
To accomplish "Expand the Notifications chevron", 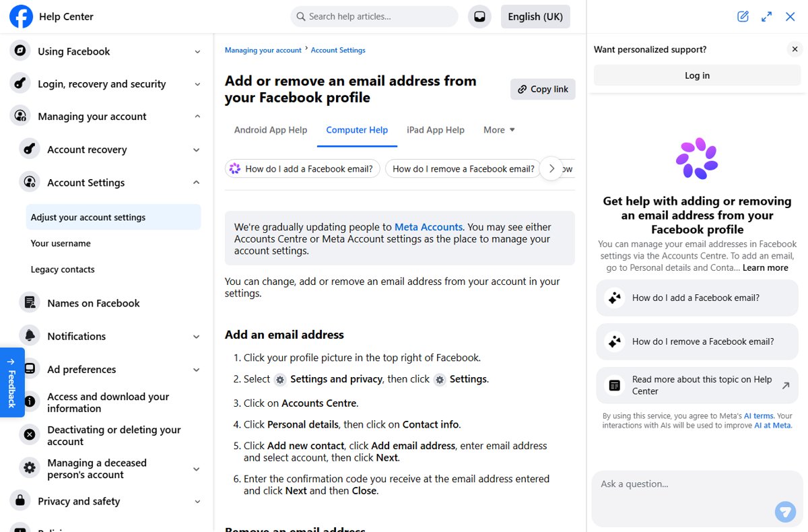I will tap(197, 336).
